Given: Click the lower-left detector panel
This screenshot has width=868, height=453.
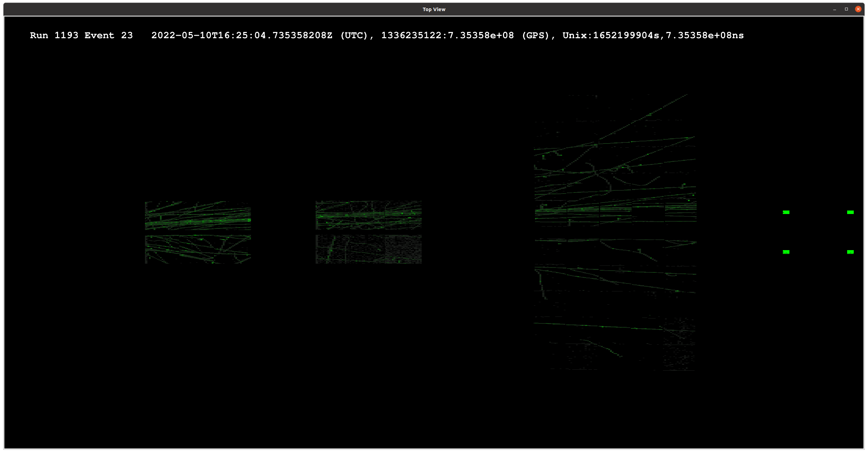Looking at the screenshot, I should click(198, 249).
